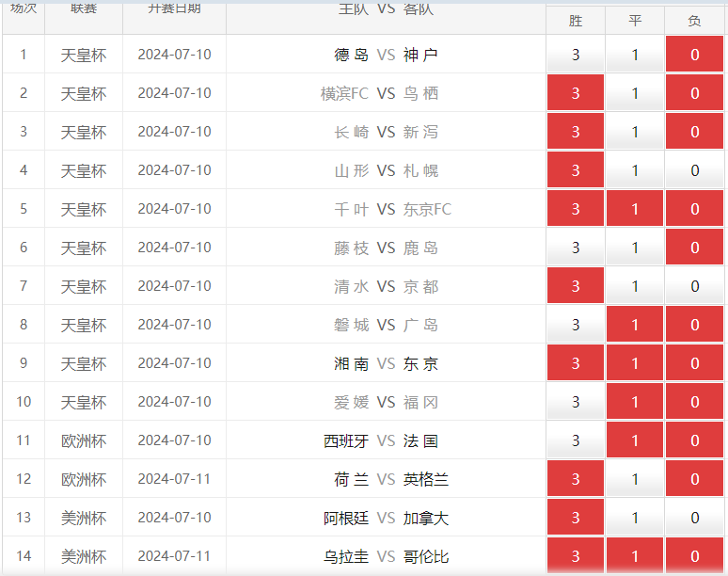Select draw option 1 for 藤枝 VS 鹿岛
The height and width of the screenshot is (576, 728).
[x=635, y=248]
